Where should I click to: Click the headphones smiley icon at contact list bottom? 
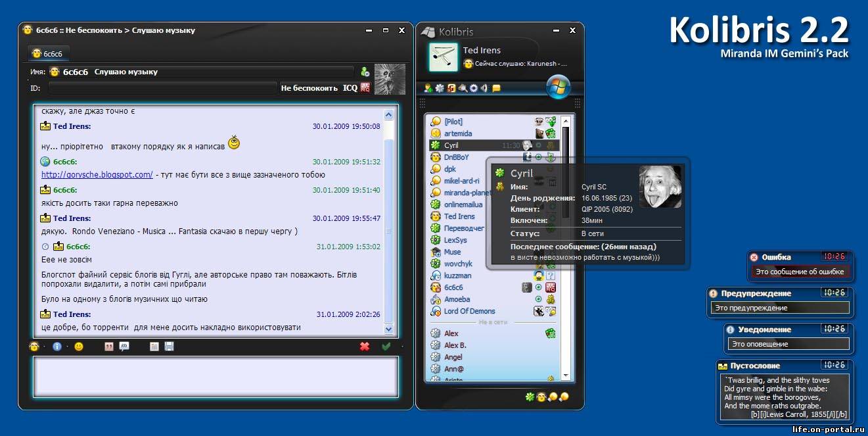[541, 397]
